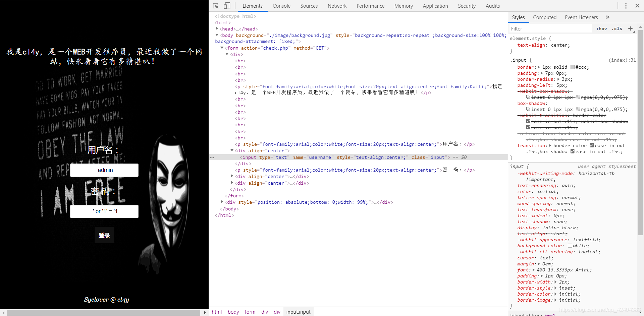
Task: Open the easing editor for border-color transition
Action: click(592, 145)
